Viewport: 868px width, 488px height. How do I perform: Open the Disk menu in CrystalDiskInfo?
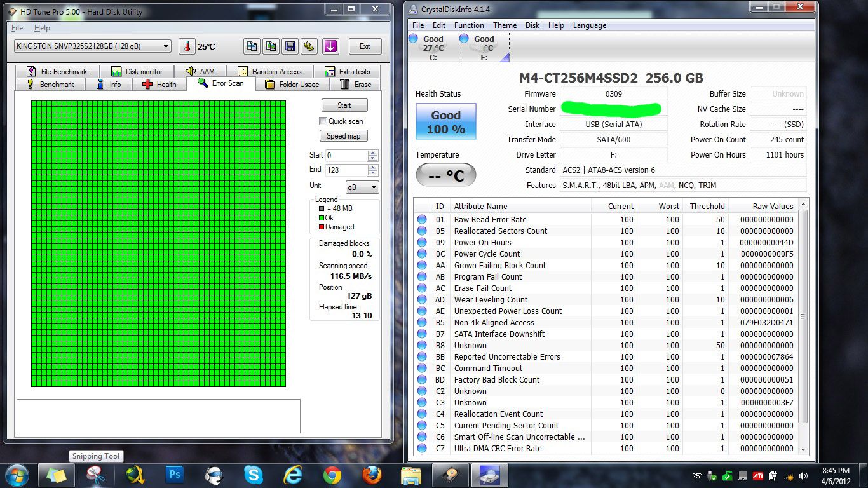[x=532, y=25]
